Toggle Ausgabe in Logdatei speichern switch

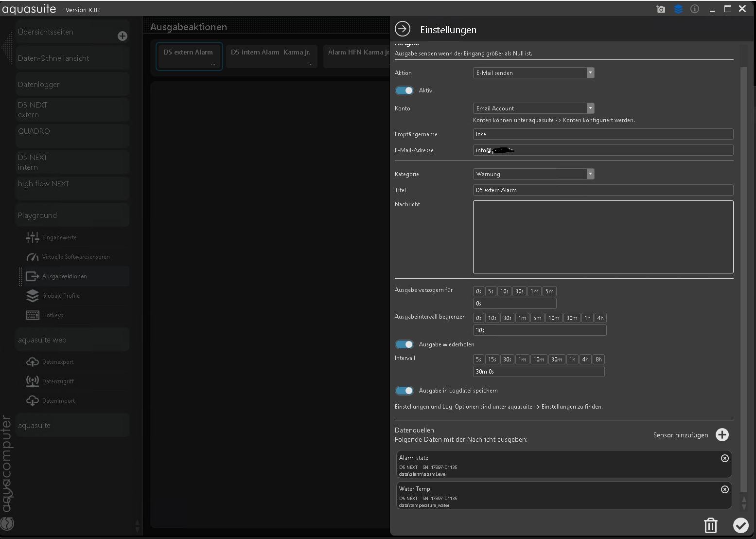(404, 391)
